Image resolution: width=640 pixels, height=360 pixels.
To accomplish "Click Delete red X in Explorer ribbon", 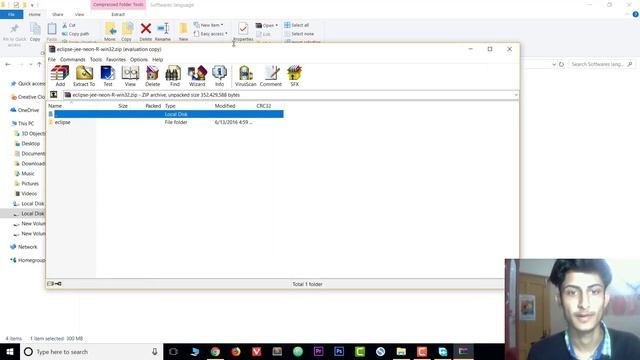I will (146, 32).
